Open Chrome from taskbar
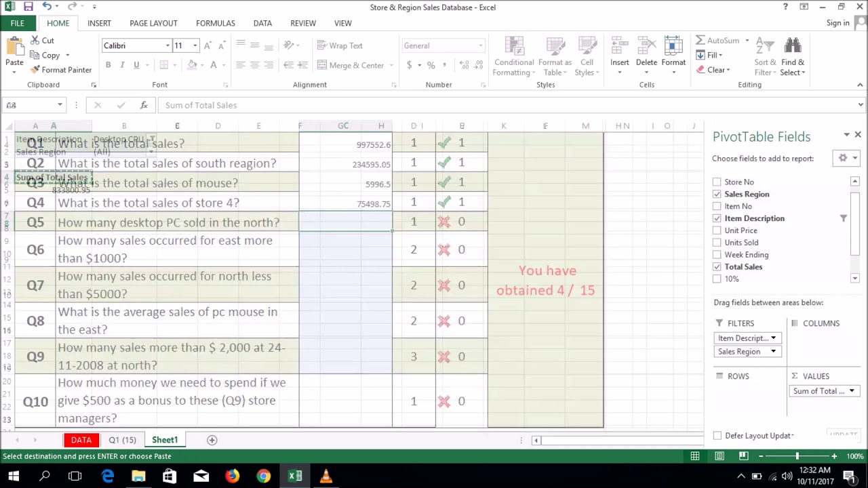This screenshot has height=488, width=868. 263,476
